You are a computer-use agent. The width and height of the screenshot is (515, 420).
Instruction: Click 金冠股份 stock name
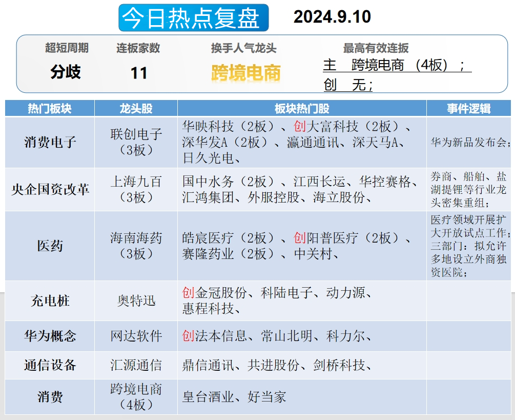click(x=221, y=293)
